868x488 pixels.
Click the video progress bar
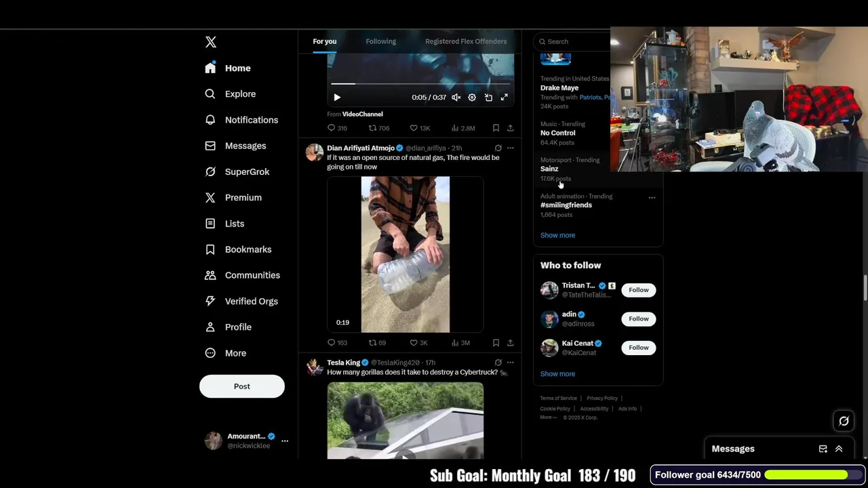click(420, 84)
